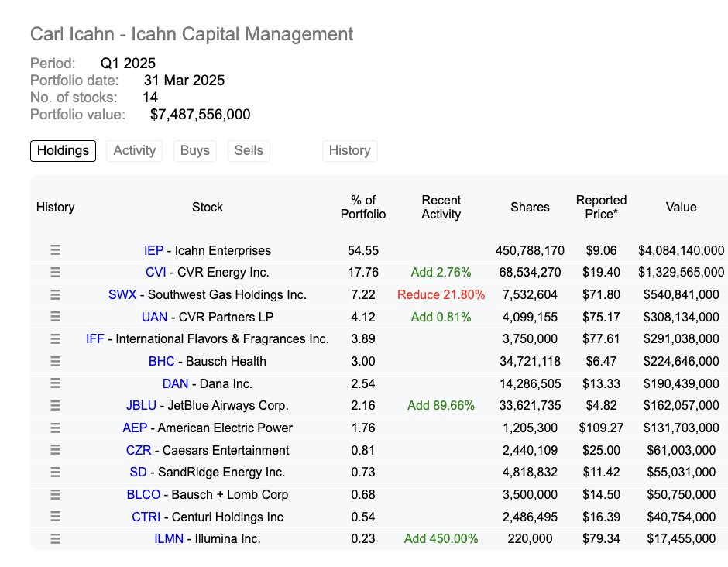Open the IEP Icahn Enterprises link
The width and height of the screenshot is (728, 567).
point(207,250)
